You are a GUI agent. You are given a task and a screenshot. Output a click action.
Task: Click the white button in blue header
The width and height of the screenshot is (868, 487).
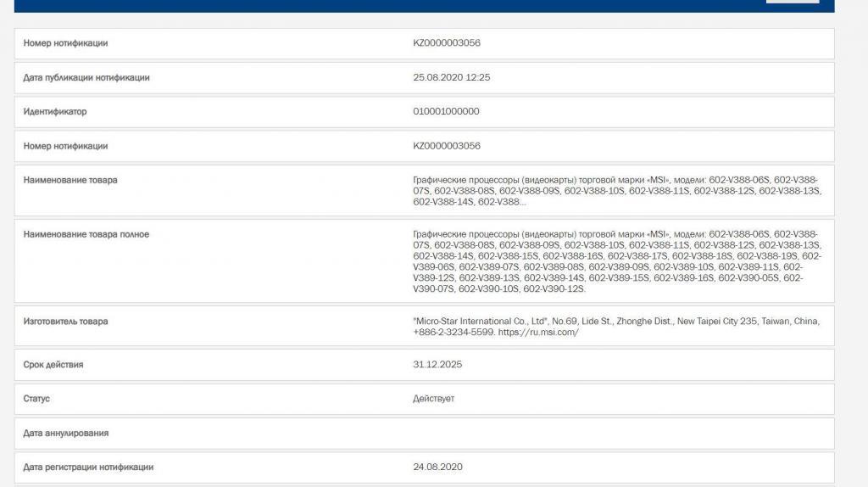pos(792,2)
